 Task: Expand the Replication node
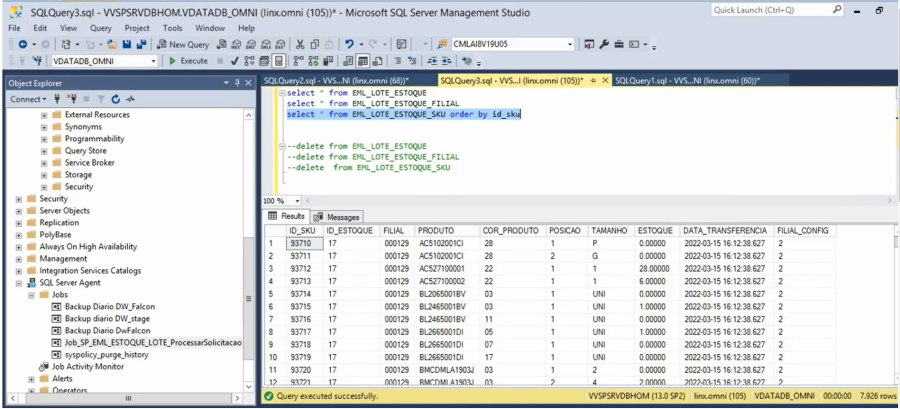point(19,223)
